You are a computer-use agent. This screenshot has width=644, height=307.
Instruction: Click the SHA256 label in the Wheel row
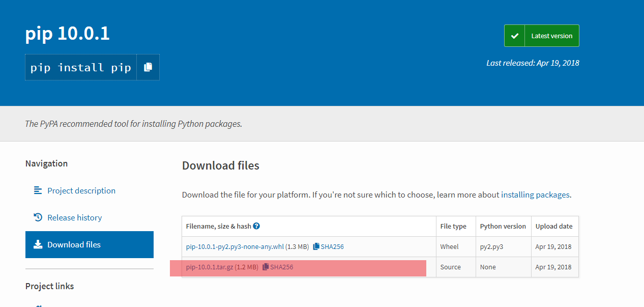[332, 246]
